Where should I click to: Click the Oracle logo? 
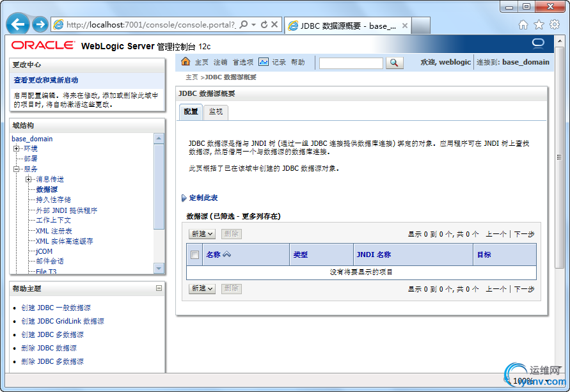pos(43,45)
